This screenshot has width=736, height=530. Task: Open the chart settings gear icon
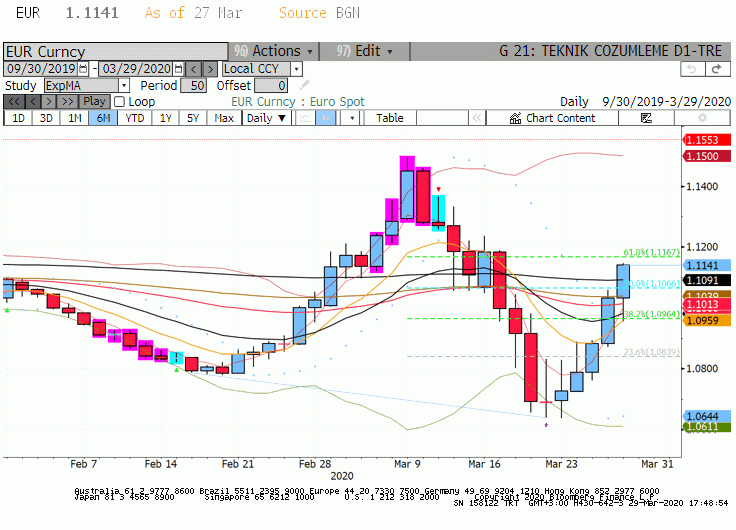(x=702, y=118)
